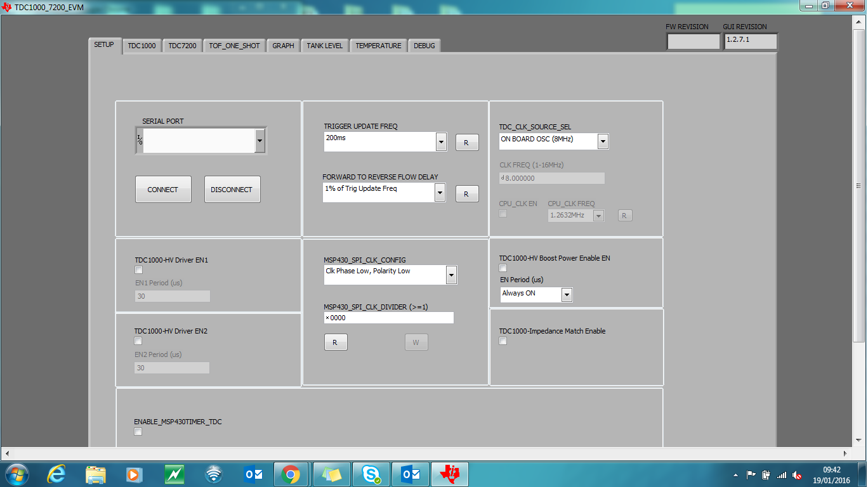The image size is (868, 487).
Task: Switch to Google Chrome in taskbar
Action: click(x=291, y=474)
